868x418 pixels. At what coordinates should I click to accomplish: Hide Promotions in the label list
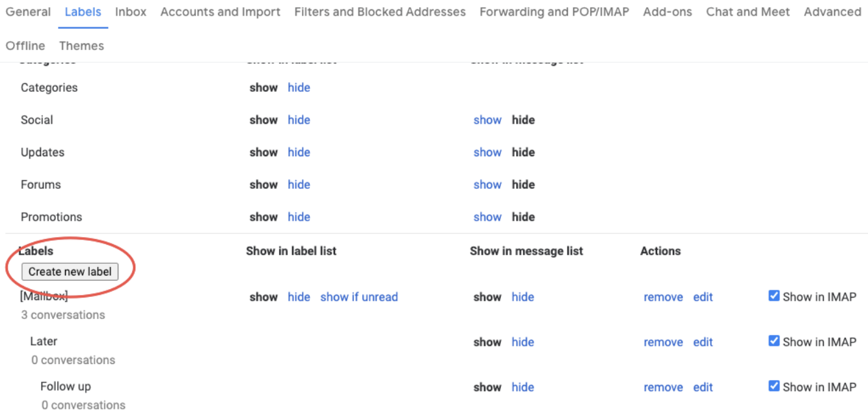(x=299, y=217)
